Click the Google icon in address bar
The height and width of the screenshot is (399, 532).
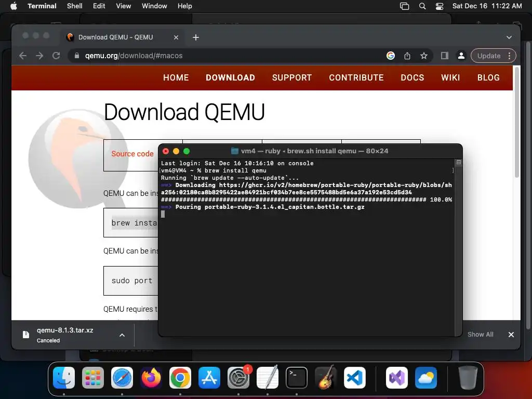391,56
